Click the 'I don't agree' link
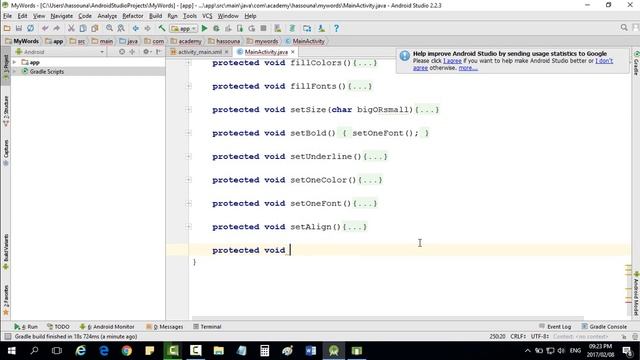Screen dimensions: 640x360 [x=604, y=61]
